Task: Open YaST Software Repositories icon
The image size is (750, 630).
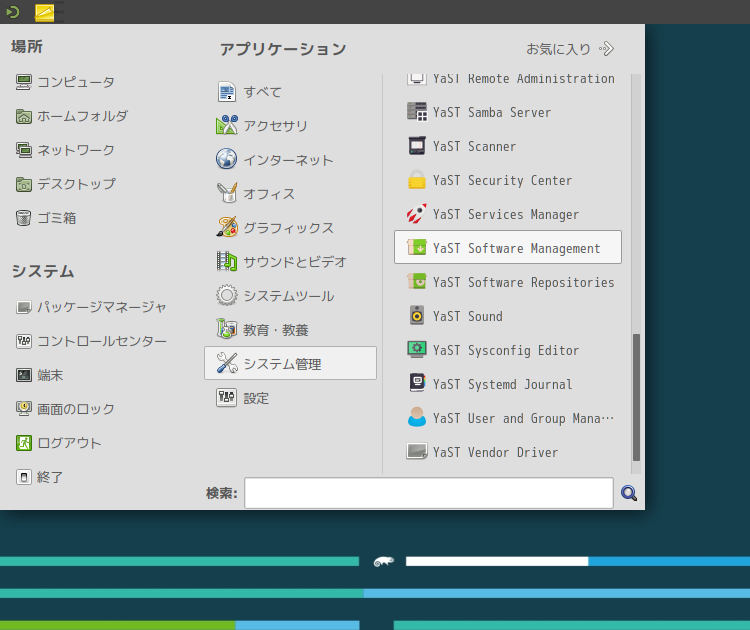Action: 417,282
